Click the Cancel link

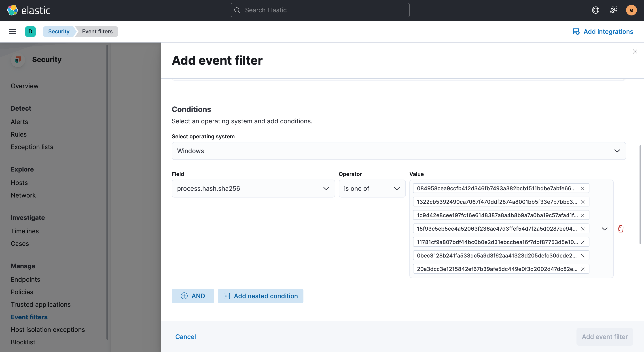186,337
